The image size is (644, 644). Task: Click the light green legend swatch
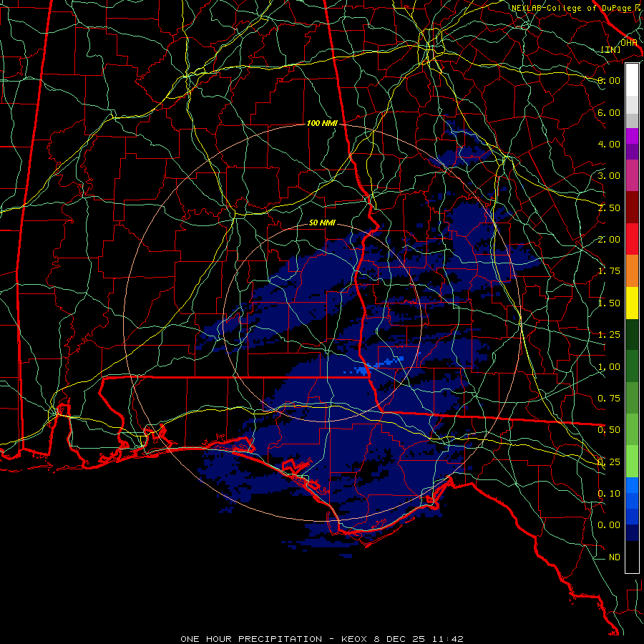pyautogui.click(x=632, y=462)
